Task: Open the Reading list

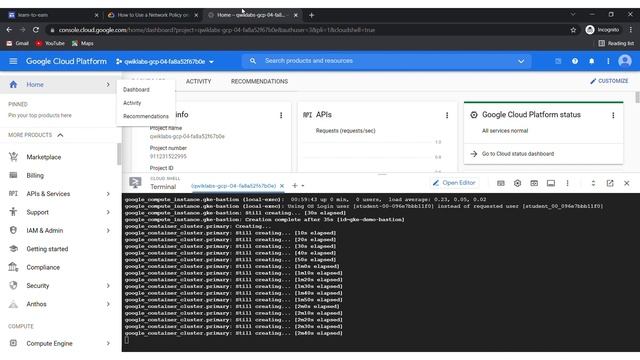Action: pyautogui.click(x=616, y=43)
